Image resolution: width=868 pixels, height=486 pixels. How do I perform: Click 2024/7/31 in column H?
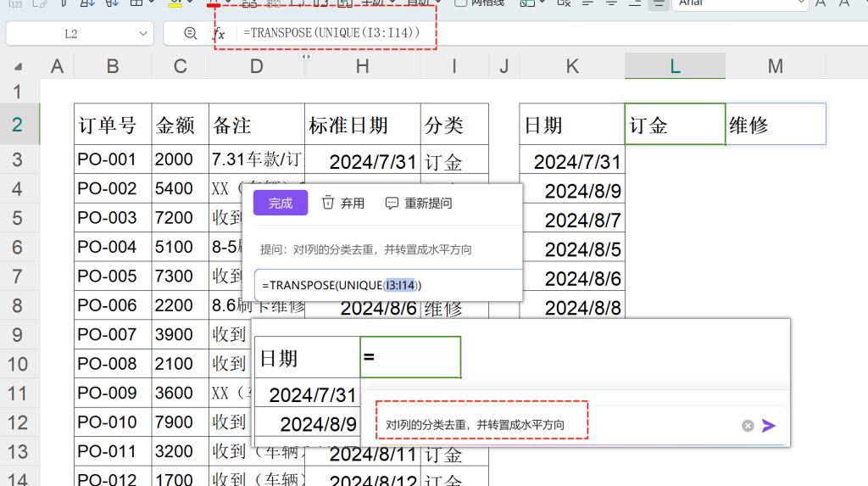pos(363,160)
